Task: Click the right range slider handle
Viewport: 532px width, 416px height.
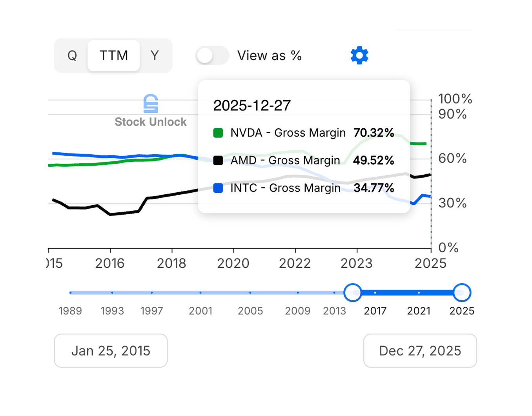Action: pyautogui.click(x=461, y=292)
